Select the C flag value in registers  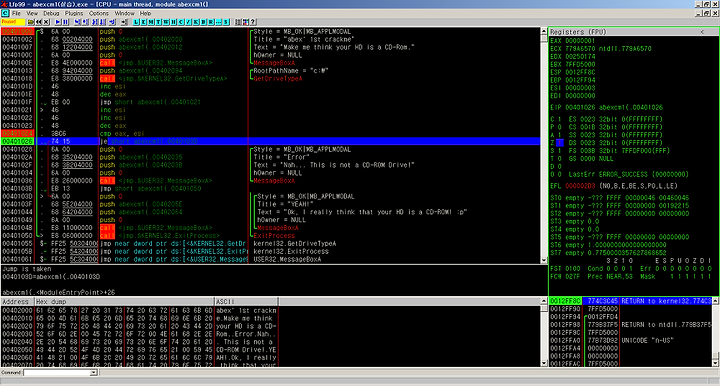(560, 119)
